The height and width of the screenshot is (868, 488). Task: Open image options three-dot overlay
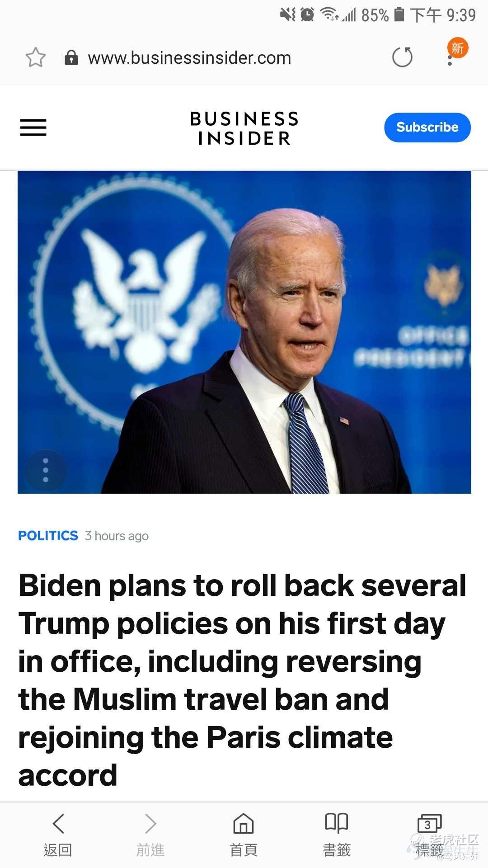pos(45,470)
